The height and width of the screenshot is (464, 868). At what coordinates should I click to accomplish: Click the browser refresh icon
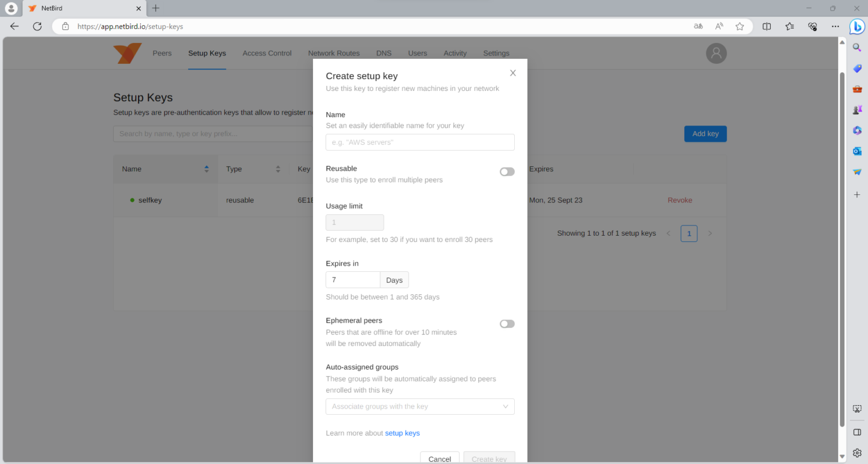click(x=37, y=27)
